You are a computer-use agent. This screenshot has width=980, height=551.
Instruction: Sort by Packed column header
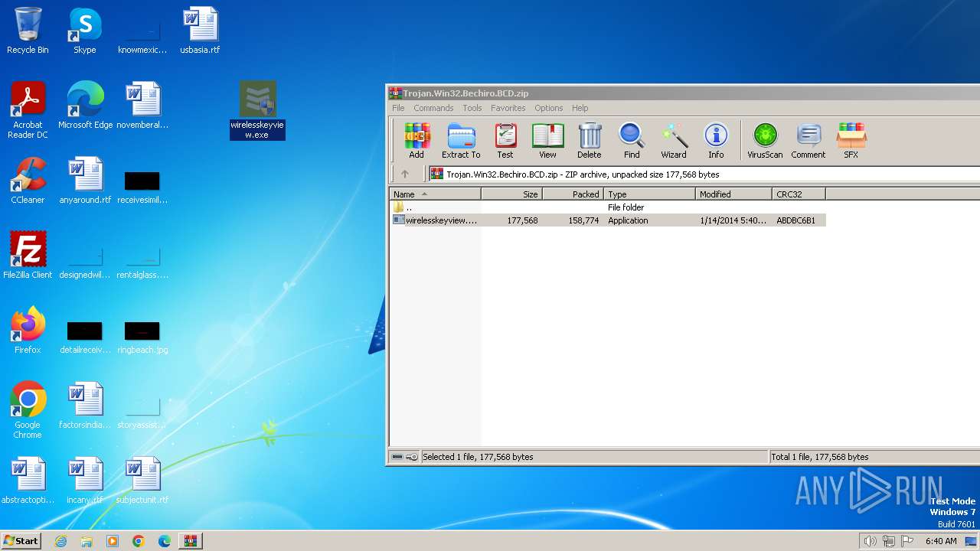click(573, 194)
